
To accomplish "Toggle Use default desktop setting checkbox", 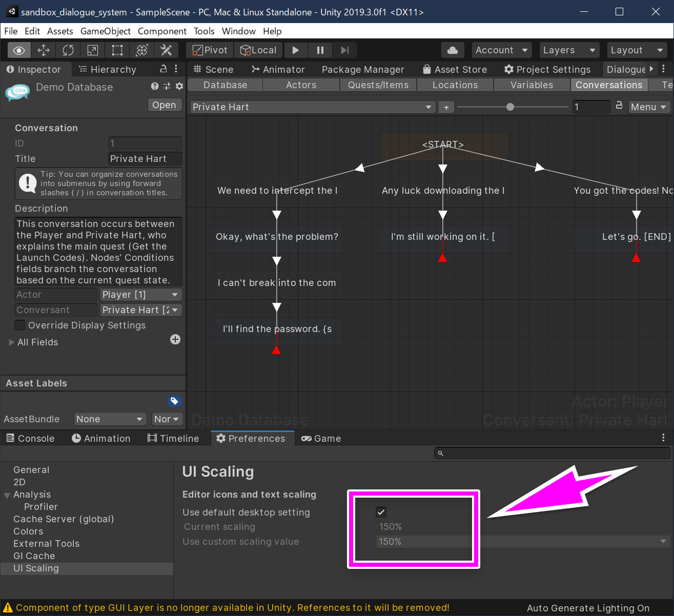I will [x=381, y=512].
